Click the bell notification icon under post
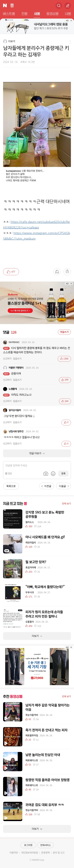This screenshot has width=74, height=868. coord(57,272)
